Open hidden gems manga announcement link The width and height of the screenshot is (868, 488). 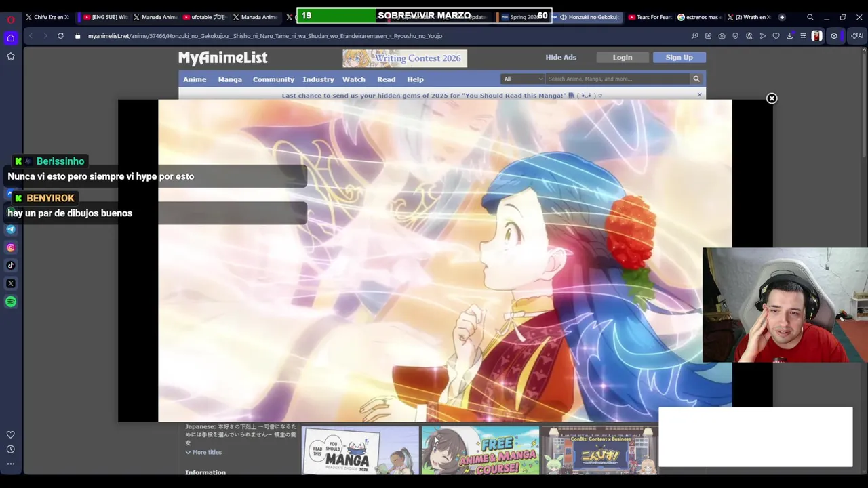[x=441, y=96]
